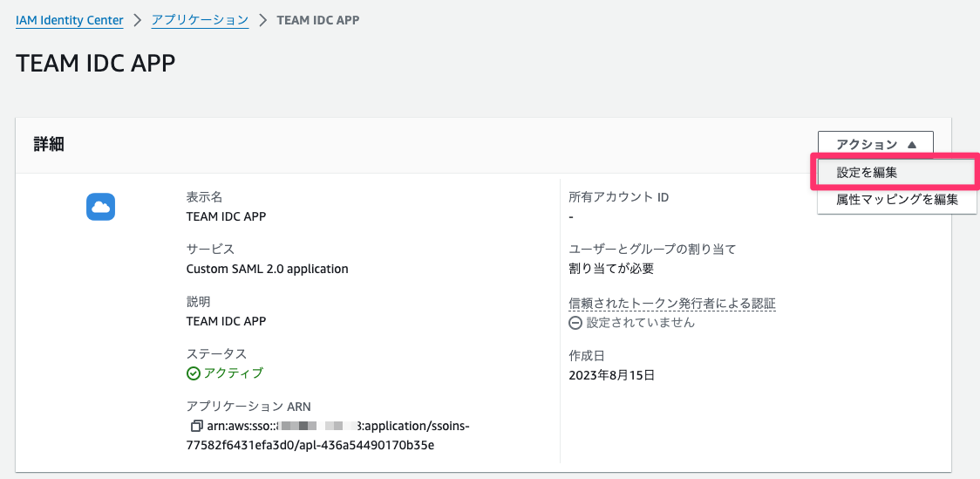980x479 pixels.
Task: Click the TEAM IDC APP page heading
Action: pos(95,63)
